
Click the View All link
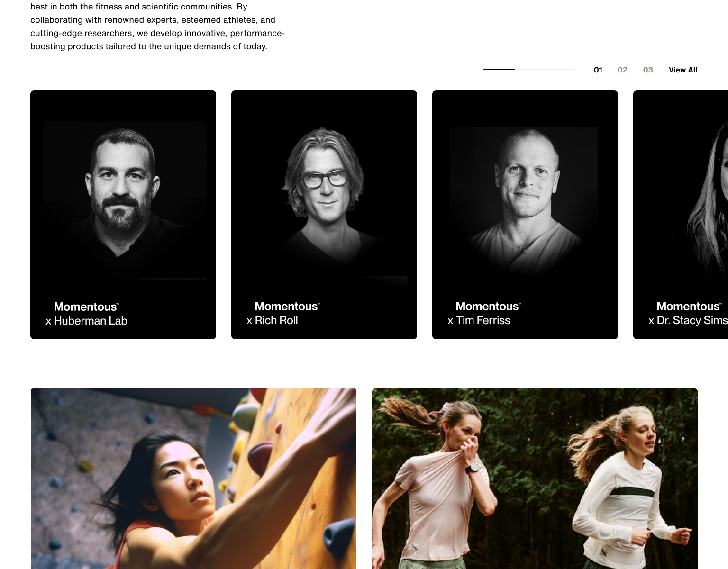(683, 70)
